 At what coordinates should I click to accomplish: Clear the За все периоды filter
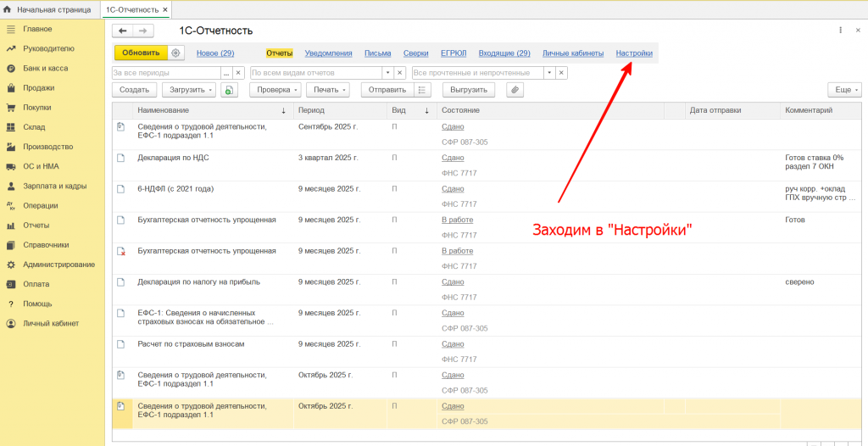tap(237, 73)
